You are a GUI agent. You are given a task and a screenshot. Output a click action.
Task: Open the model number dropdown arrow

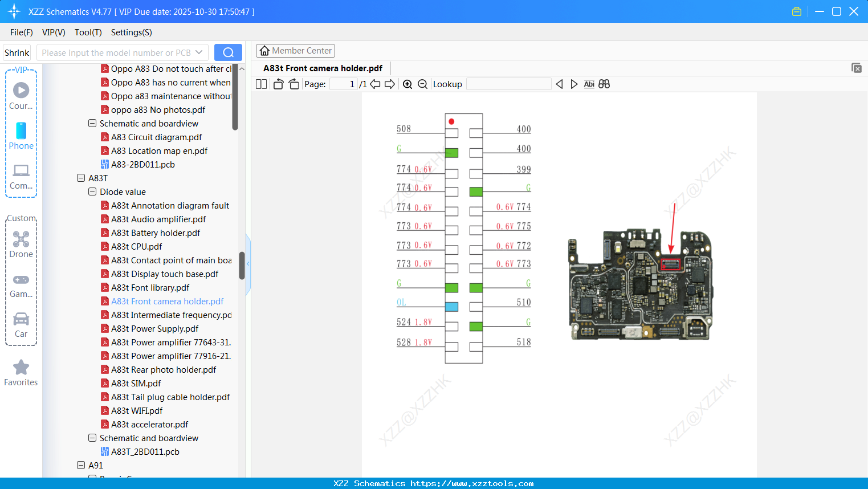[x=199, y=52]
